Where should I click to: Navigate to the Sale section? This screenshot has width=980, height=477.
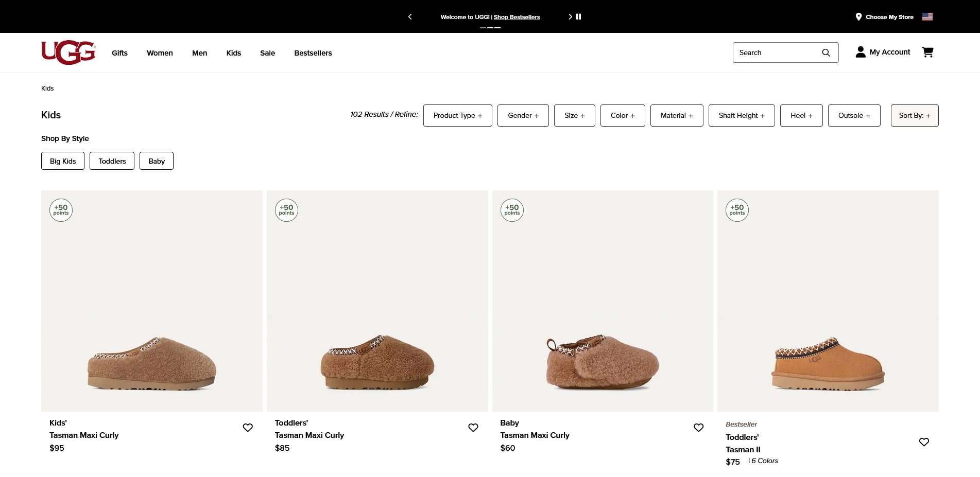pos(267,52)
